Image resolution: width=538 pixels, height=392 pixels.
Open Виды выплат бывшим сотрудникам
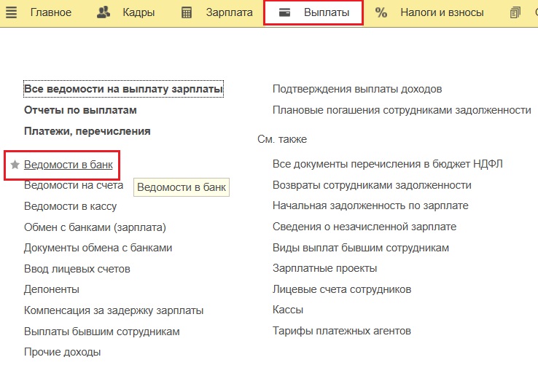(x=361, y=248)
